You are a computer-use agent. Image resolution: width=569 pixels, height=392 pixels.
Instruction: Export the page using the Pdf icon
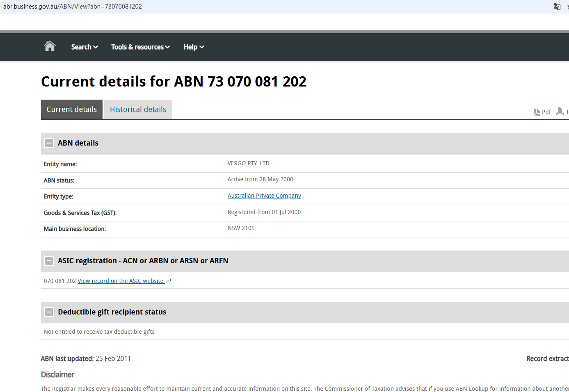pyautogui.click(x=542, y=112)
